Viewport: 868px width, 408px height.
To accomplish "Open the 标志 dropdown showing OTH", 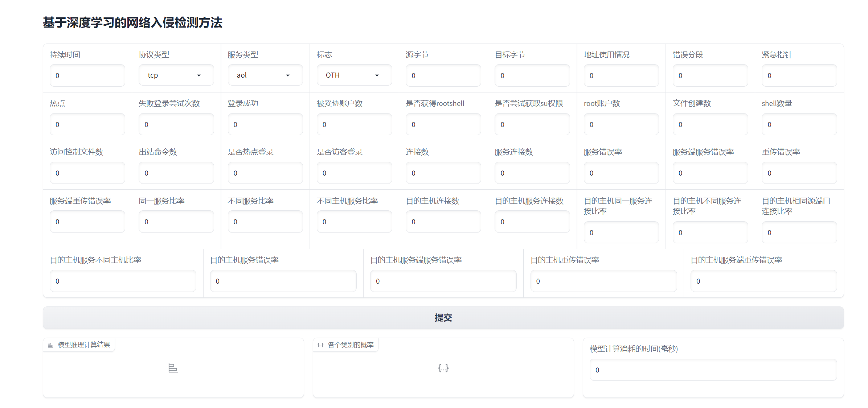I will (x=354, y=75).
